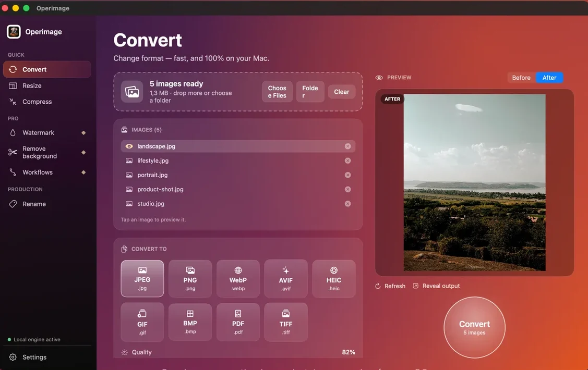The height and width of the screenshot is (370, 588).
Task: Click the round Convert 5 images button
Action: pos(474,328)
